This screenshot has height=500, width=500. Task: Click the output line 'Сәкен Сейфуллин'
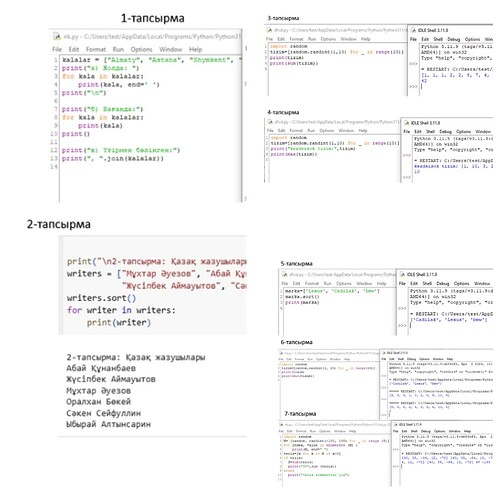[x=103, y=413]
